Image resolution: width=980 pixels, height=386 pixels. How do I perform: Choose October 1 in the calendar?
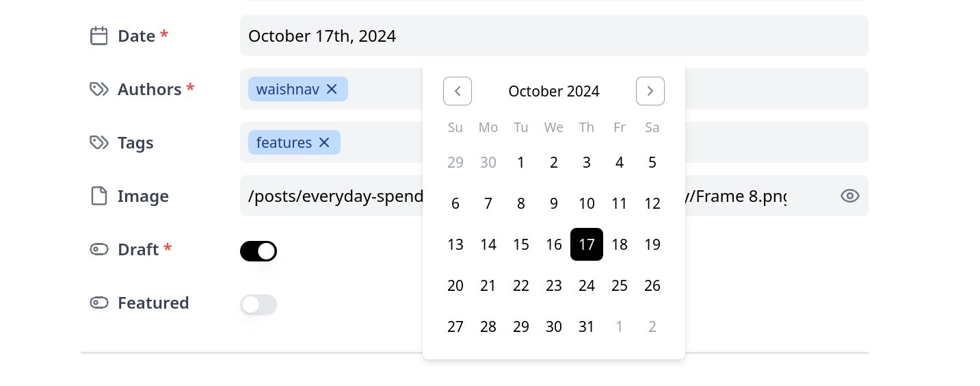point(521,162)
